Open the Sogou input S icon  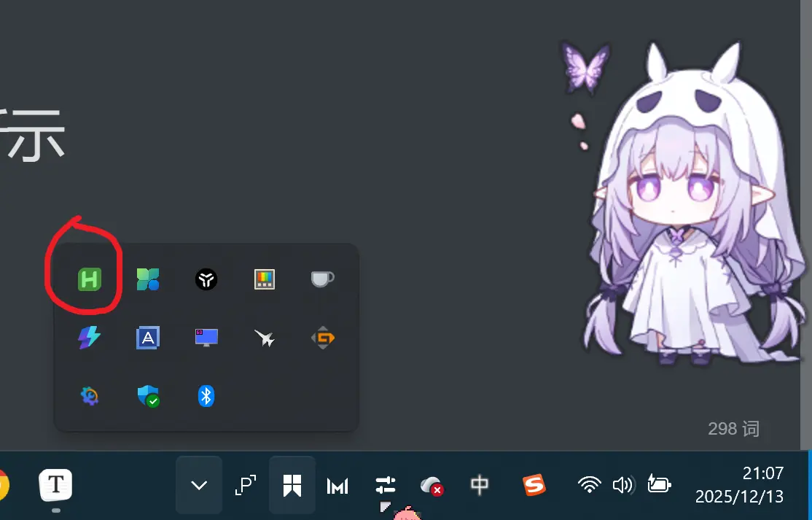[x=534, y=485]
